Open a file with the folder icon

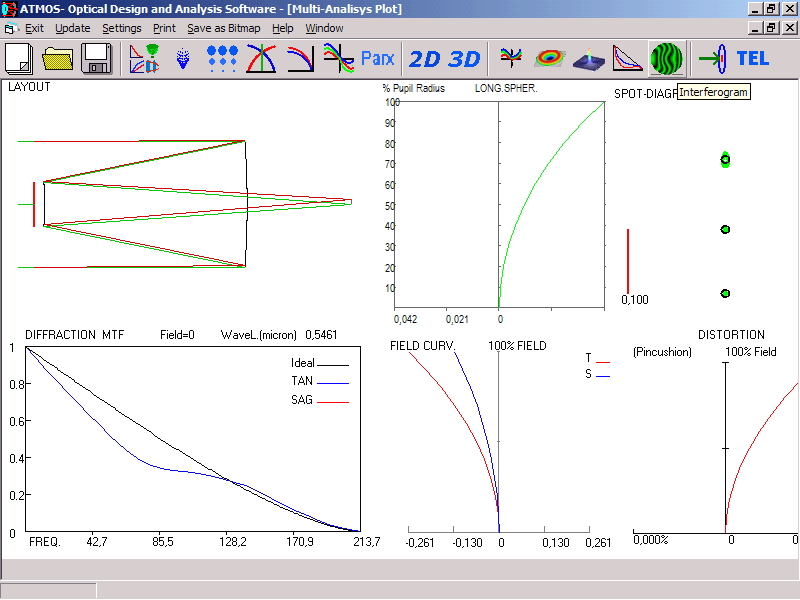58,58
